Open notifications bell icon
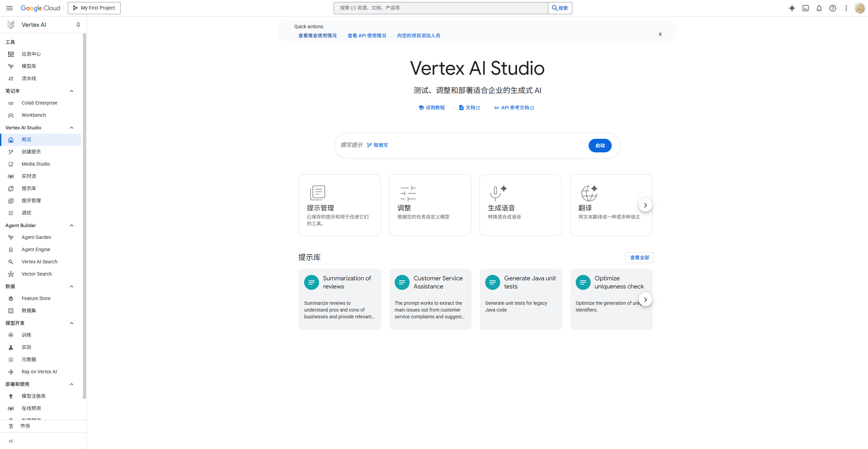 point(819,8)
